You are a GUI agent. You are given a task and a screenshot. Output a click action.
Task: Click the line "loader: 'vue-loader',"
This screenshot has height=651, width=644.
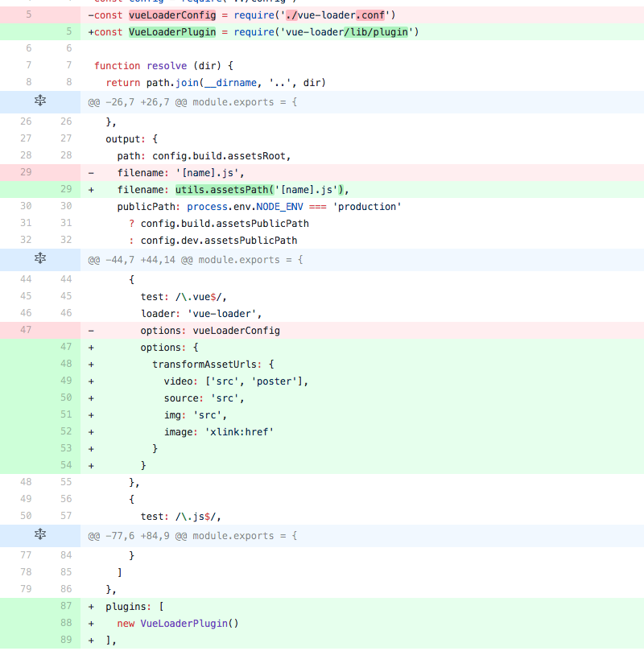[x=201, y=314]
